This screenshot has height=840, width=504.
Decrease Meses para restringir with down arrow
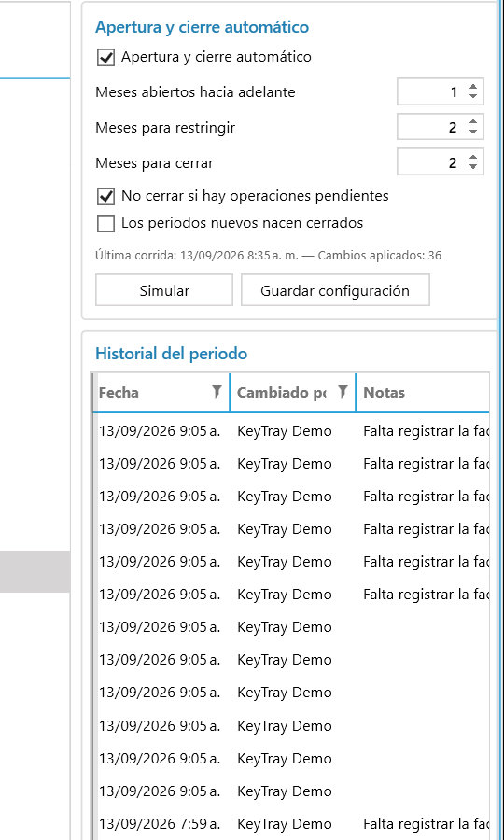pos(473,132)
